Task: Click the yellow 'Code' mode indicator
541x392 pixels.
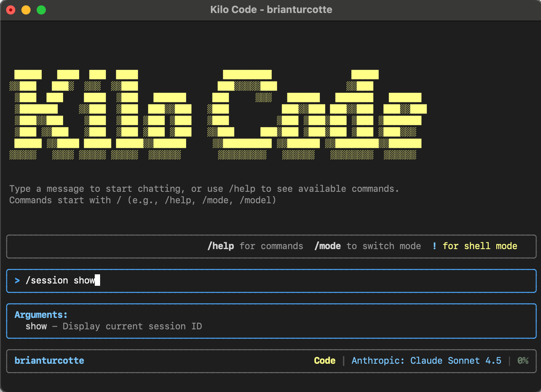Action: [325, 361]
